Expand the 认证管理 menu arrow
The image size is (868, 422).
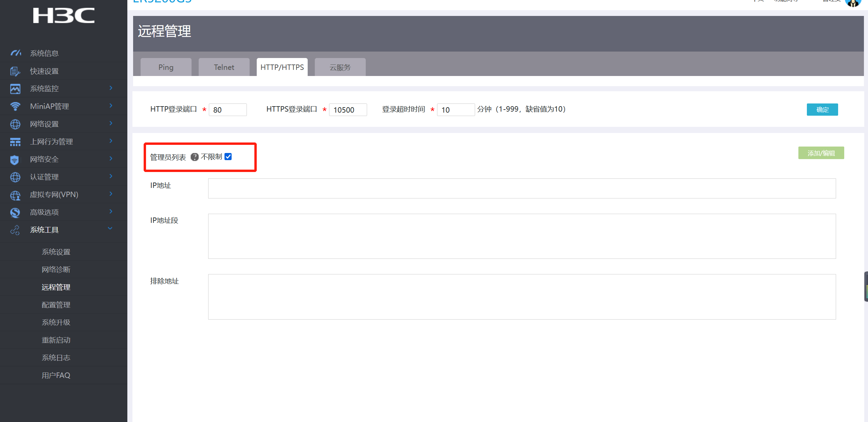click(x=111, y=176)
